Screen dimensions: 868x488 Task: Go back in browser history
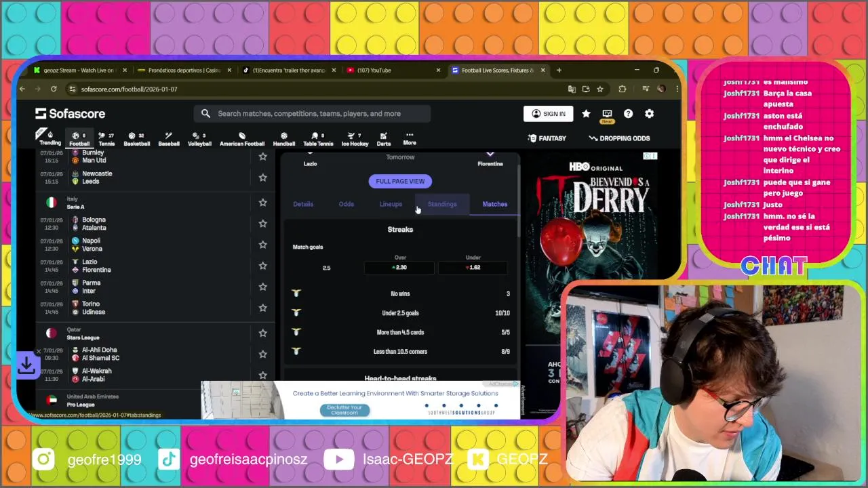coord(22,89)
